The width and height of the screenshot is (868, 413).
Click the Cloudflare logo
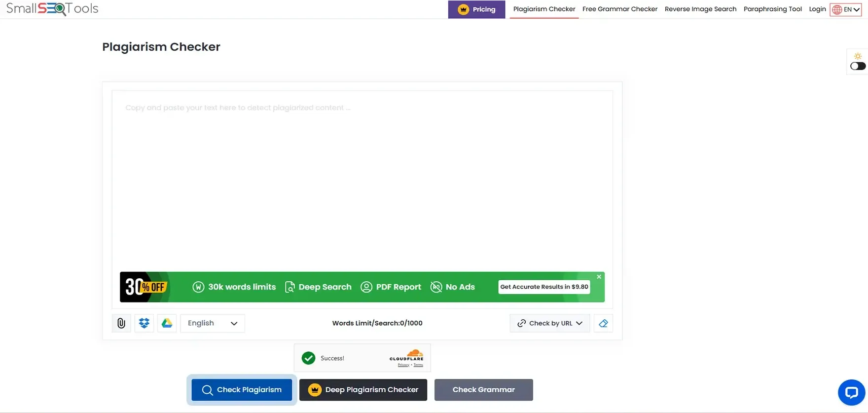click(x=407, y=355)
